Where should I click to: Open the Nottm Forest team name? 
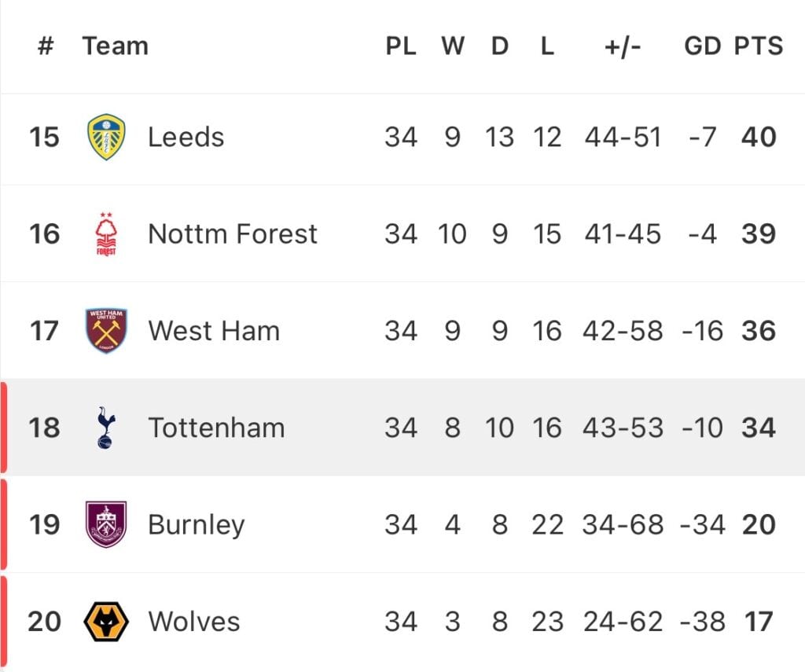[233, 234]
